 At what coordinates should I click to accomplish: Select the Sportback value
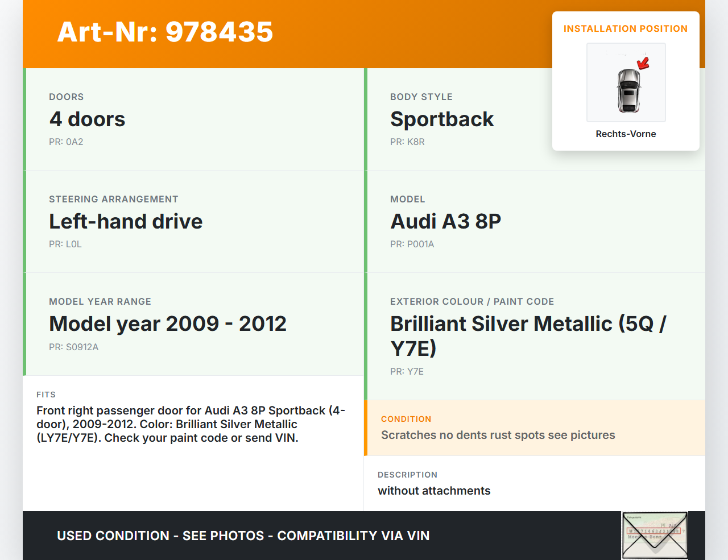pyautogui.click(x=442, y=119)
